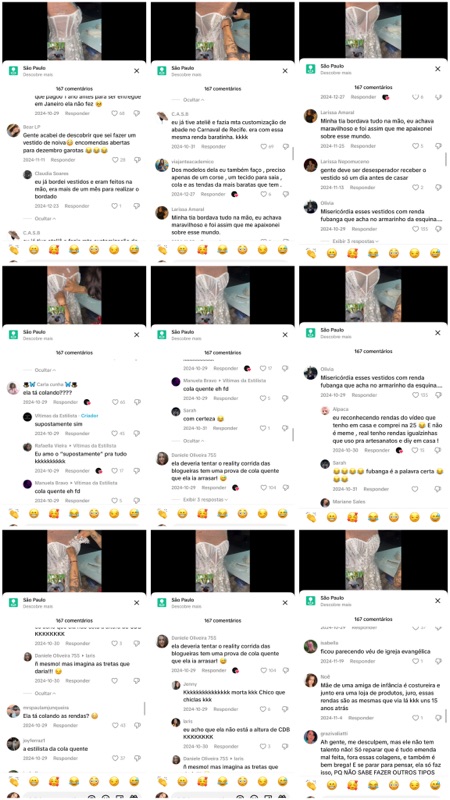450x800 pixels.
Task: Reply to Noé's comment about costureira
Action: click(363, 718)
